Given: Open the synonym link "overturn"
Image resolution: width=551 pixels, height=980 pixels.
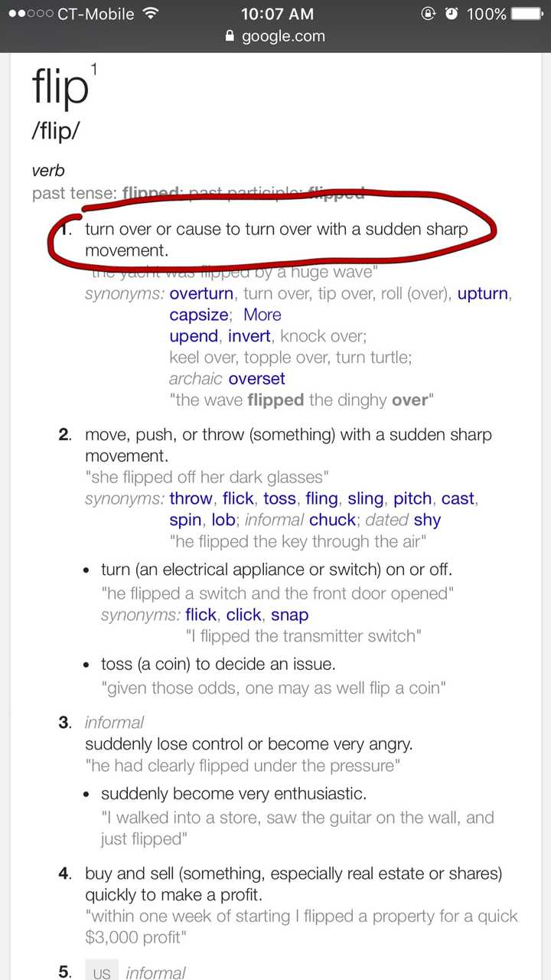Looking at the screenshot, I should (x=201, y=293).
